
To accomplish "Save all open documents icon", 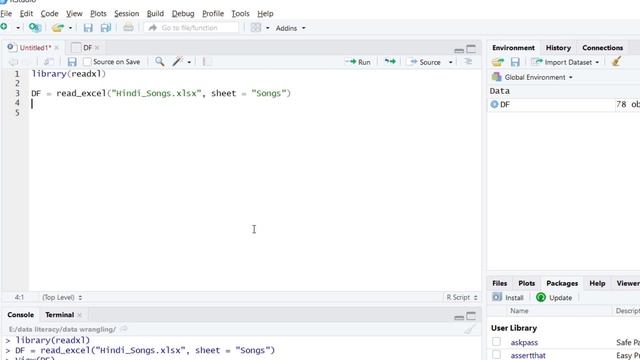I will click(106, 27).
